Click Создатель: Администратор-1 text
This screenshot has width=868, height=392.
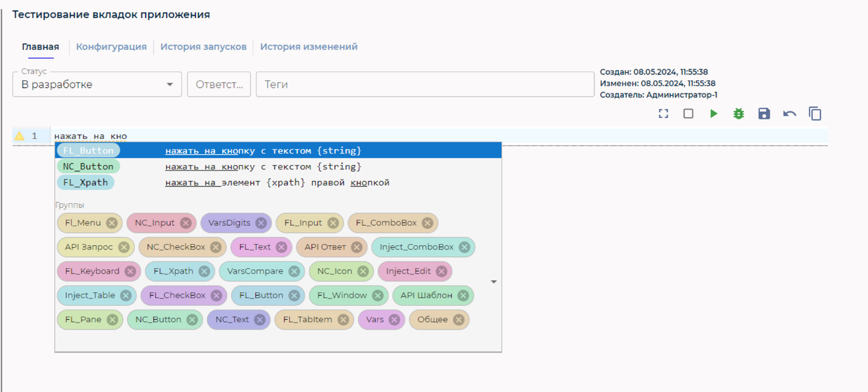coord(658,95)
